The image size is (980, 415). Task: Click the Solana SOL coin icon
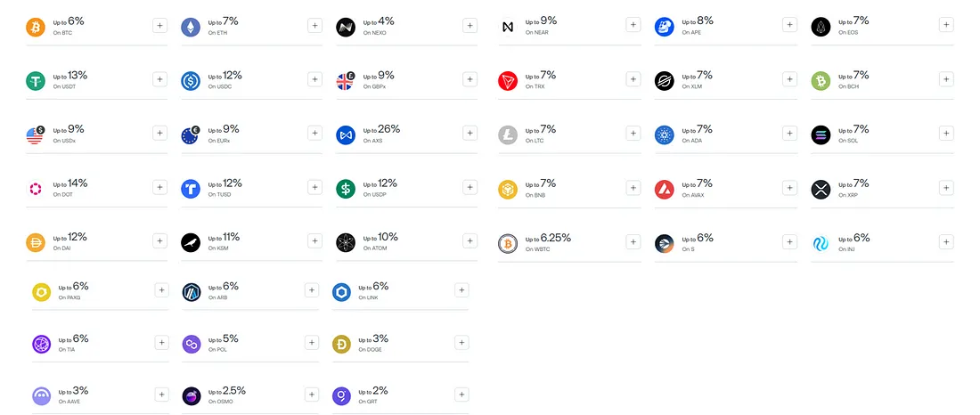pos(821,135)
